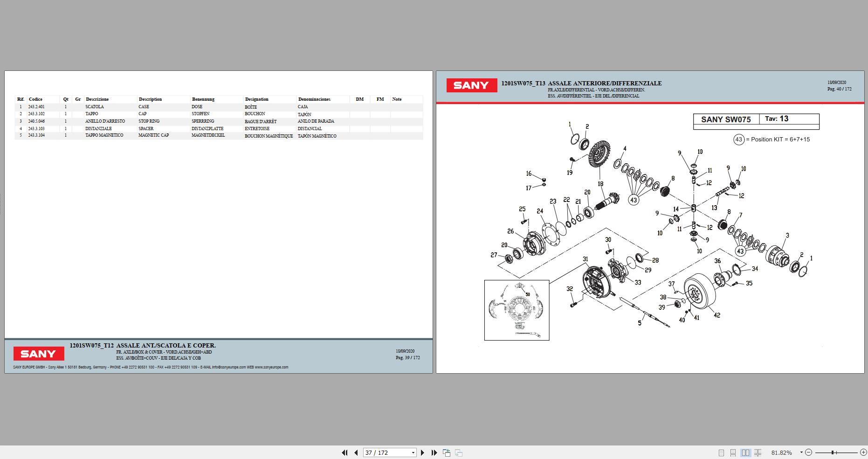868x459 pixels.
Task: Click the Pag. 40 / 172 label
Action: point(840,89)
